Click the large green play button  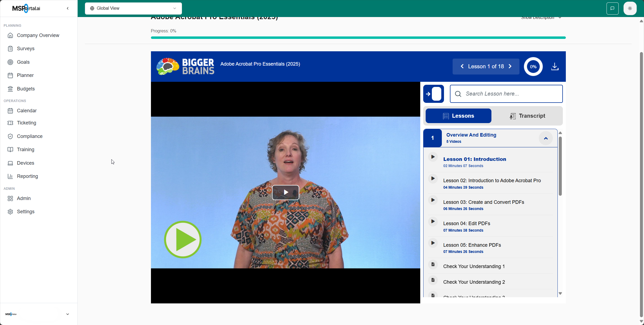(x=183, y=240)
